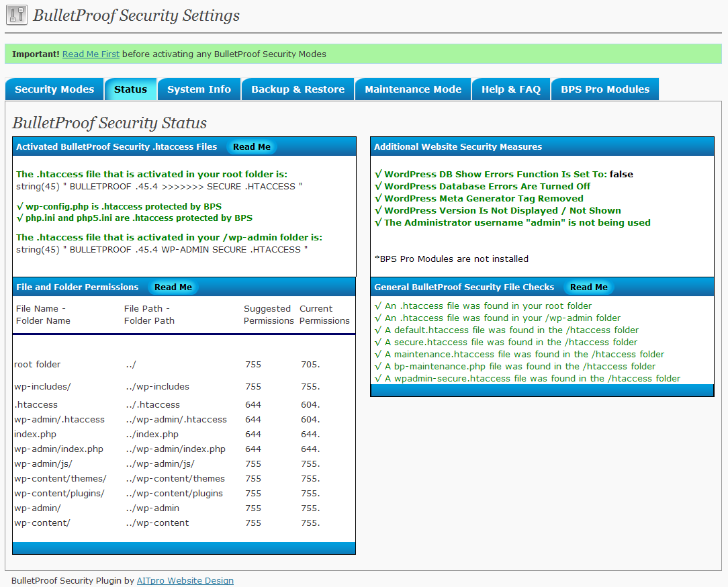Screen dimensions: 728x587
Task: Open the Security Modes tab
Action: pos(54,89)
